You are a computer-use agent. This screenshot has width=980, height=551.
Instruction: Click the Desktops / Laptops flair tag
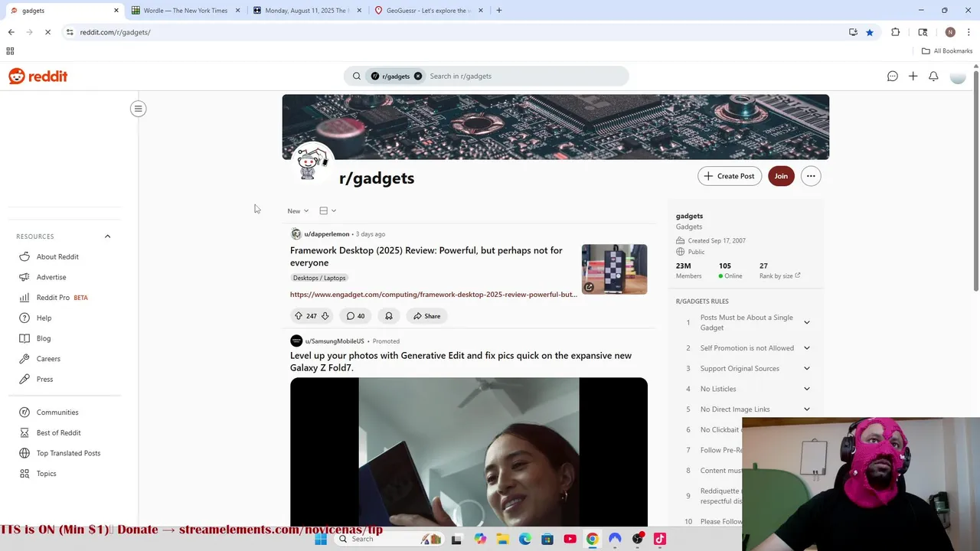click(319, 278)
